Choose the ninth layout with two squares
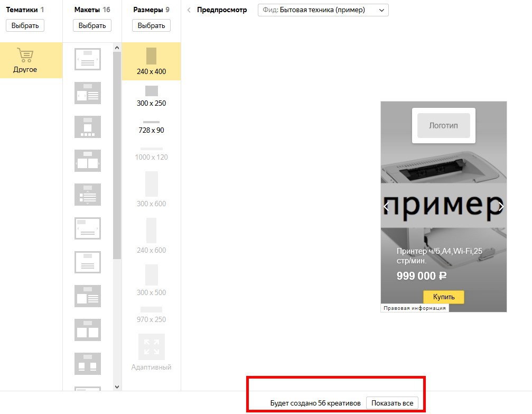 [88, 330]
